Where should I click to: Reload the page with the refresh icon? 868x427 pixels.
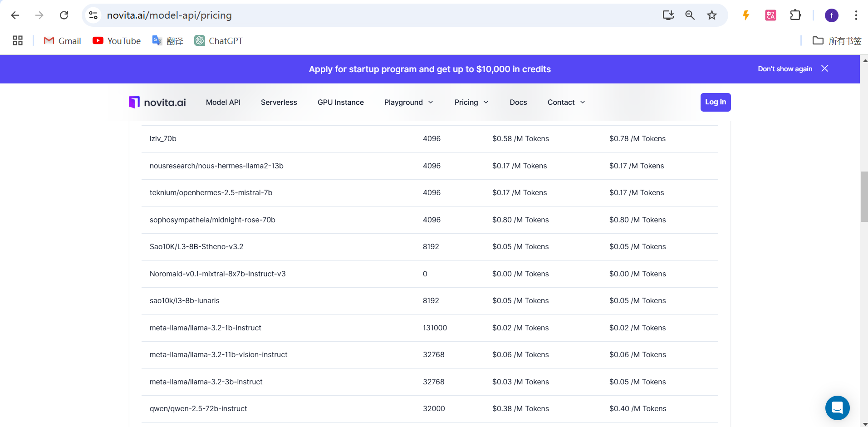(64, 15)
